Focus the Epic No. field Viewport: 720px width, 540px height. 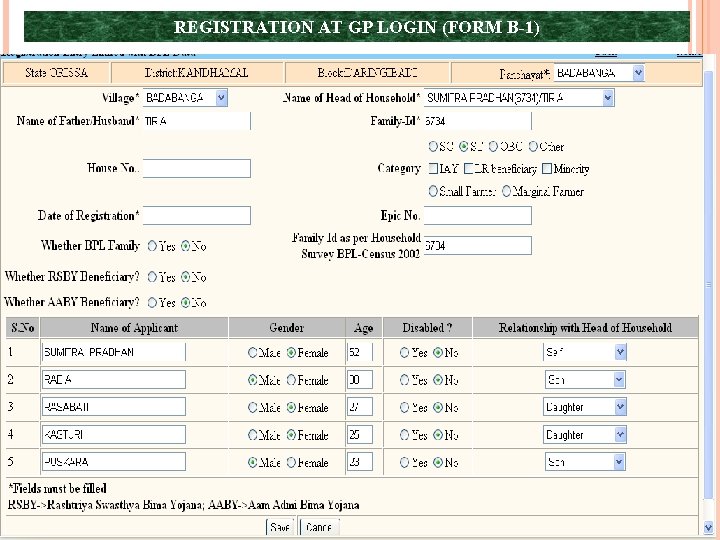[x=478, y=215]
